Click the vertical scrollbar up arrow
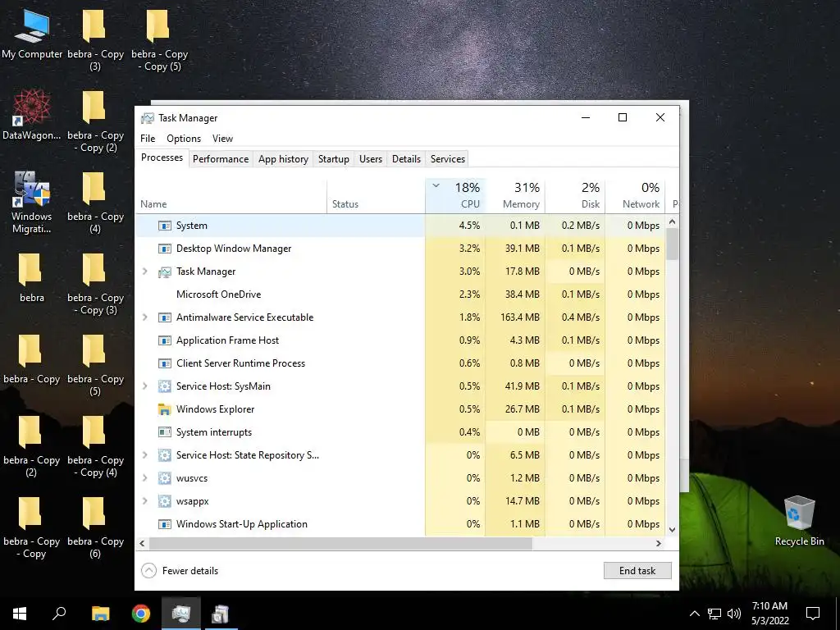Viewport: 840px width, 630px height. (673, 221)
